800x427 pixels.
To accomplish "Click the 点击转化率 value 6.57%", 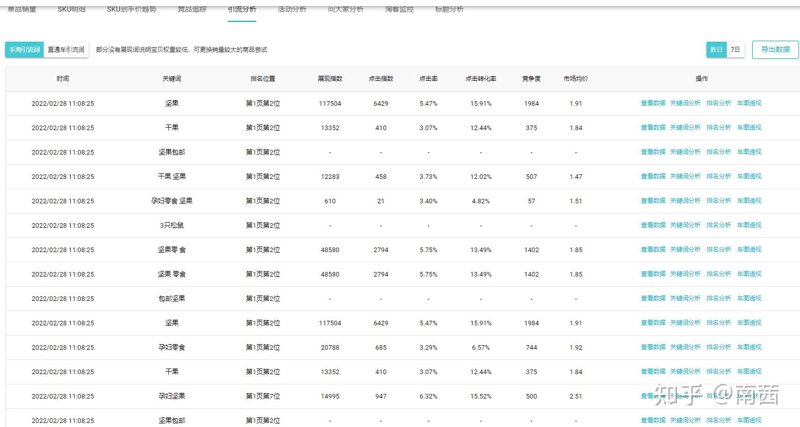I will pos(481,347).
